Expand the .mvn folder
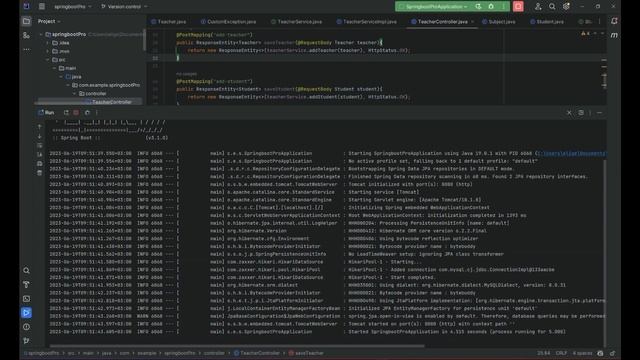640x360 pixels. [48, 51]
